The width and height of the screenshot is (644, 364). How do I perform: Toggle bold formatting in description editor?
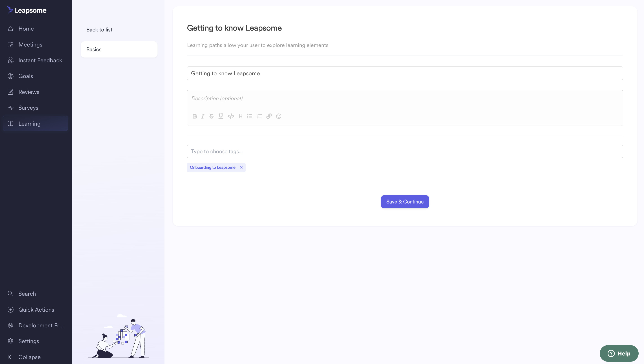(x=195, y=116)
